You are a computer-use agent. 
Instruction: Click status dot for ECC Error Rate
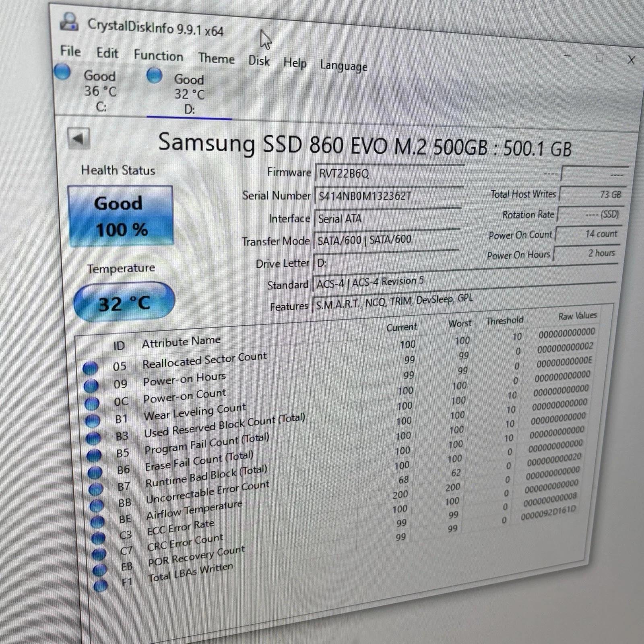(x=98, y=538)
